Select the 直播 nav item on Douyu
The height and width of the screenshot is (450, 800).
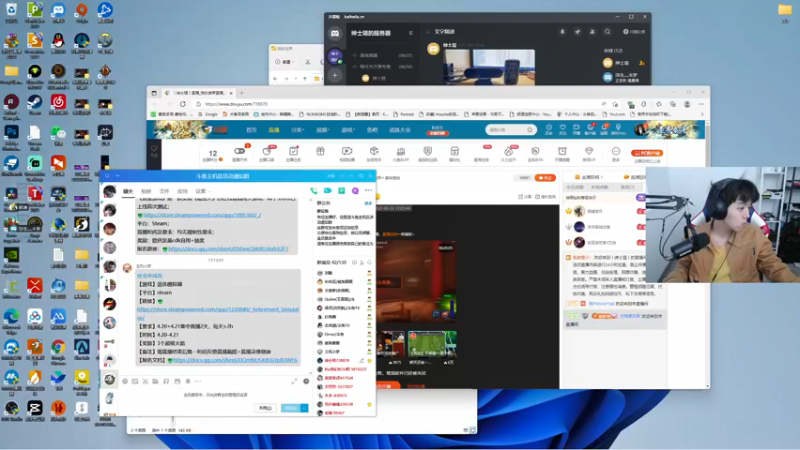(x=274, y=130)
